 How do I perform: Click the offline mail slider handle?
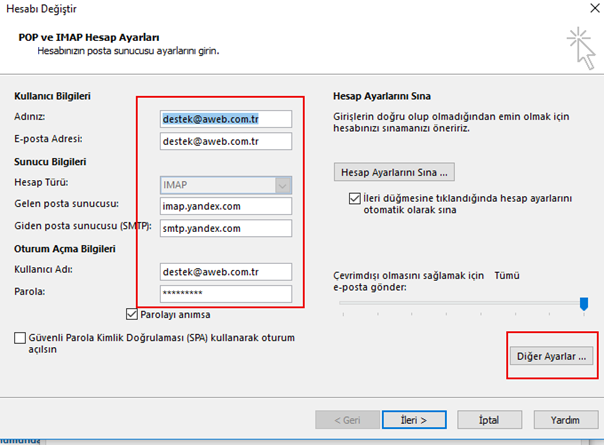coord(584,303)
